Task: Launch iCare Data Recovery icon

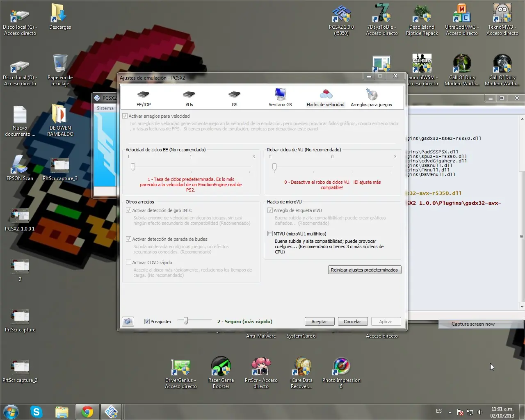Action: click(301, 373)
